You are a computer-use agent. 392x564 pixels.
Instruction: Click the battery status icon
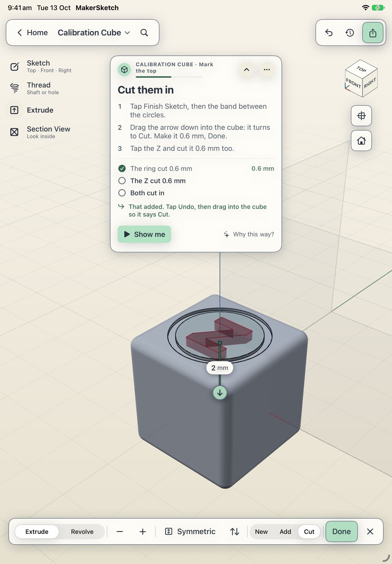tap(378, 8)
